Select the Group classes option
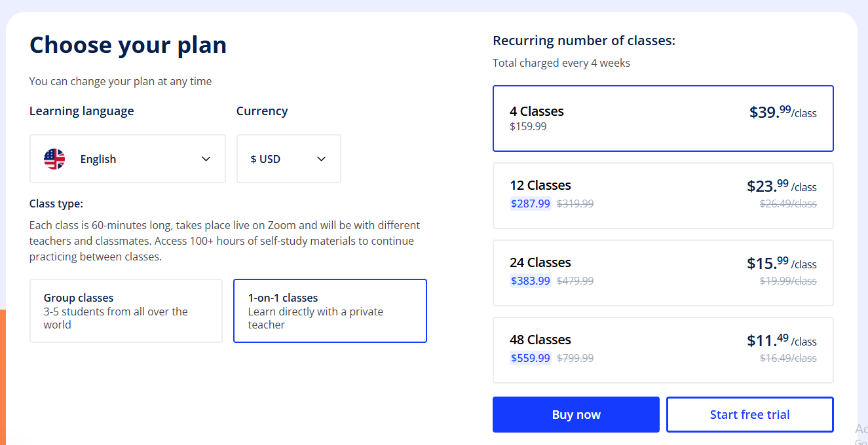Screen dimensions: 868x445 126,311
